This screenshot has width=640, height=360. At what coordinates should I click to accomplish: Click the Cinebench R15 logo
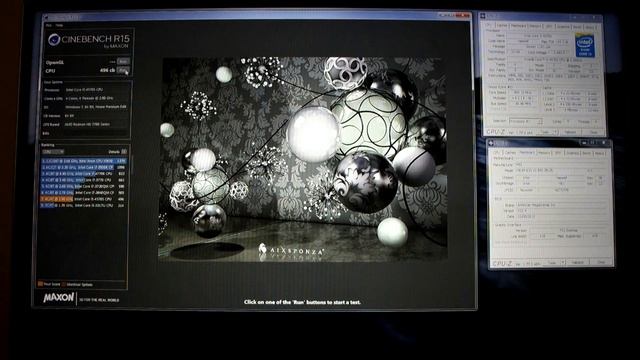[x=89, y=40]
